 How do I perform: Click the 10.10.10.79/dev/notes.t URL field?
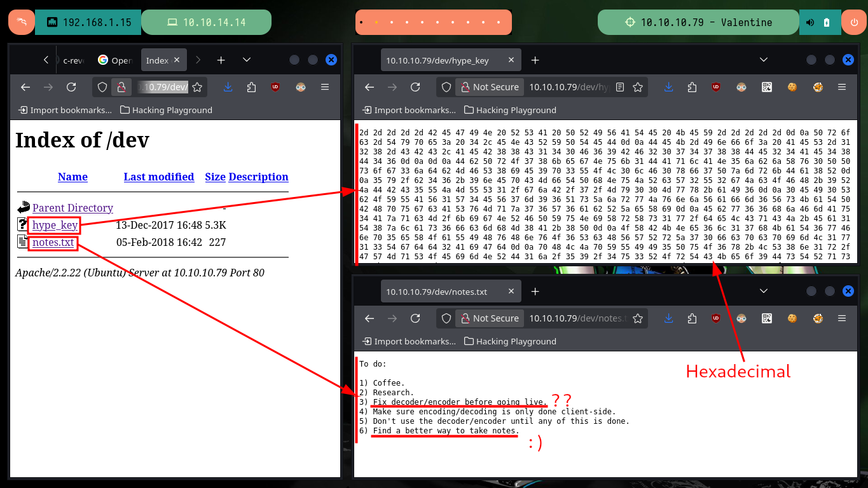tap(578, 318)
